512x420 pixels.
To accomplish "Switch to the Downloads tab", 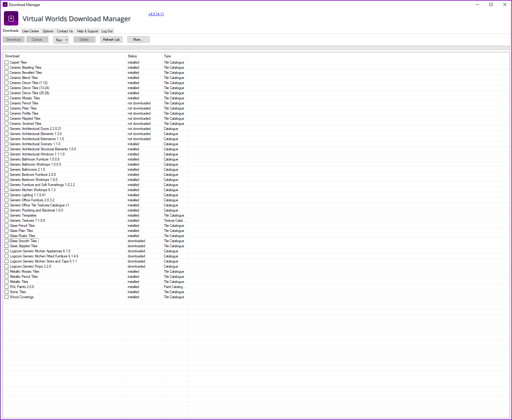I will [x=11, y=31].
